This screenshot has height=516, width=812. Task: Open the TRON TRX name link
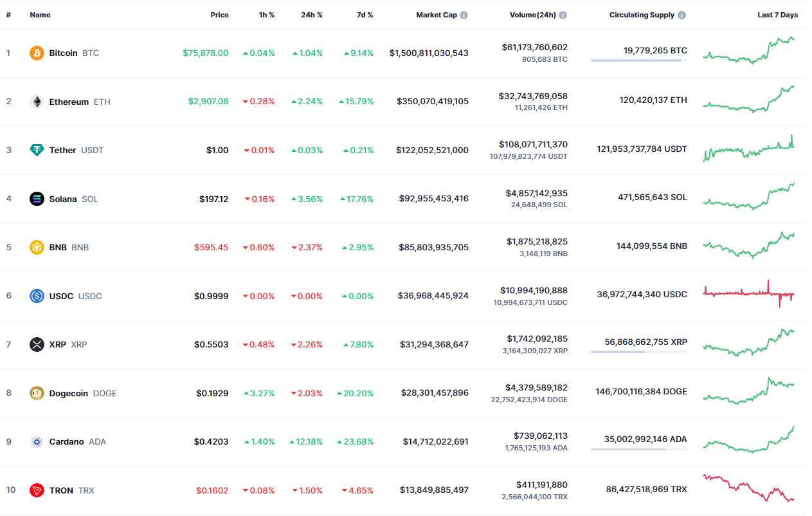click(71, 490)
